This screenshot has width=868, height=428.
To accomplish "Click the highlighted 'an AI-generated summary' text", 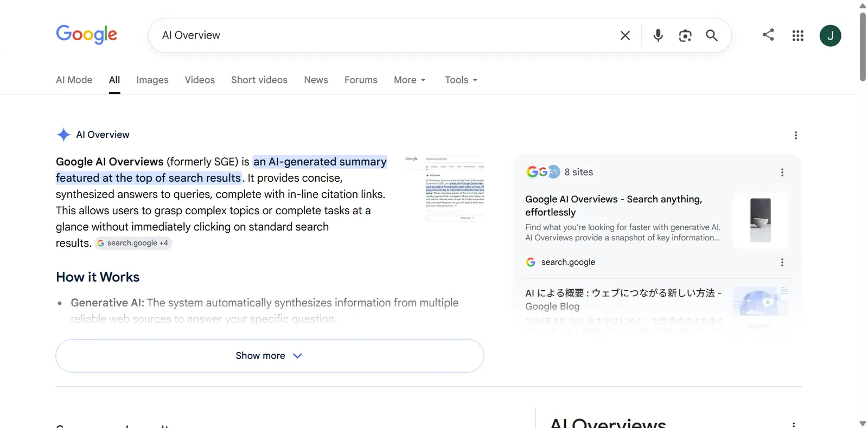I will point(320,162).
